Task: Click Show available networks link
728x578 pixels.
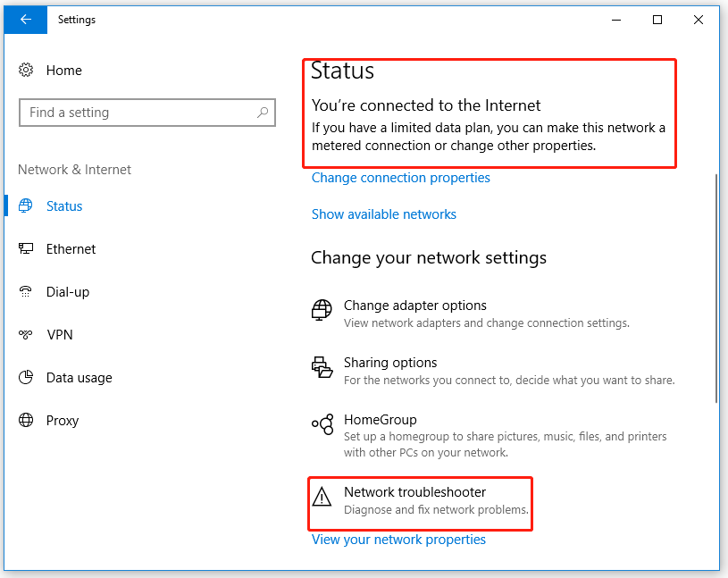Action: 383,214
